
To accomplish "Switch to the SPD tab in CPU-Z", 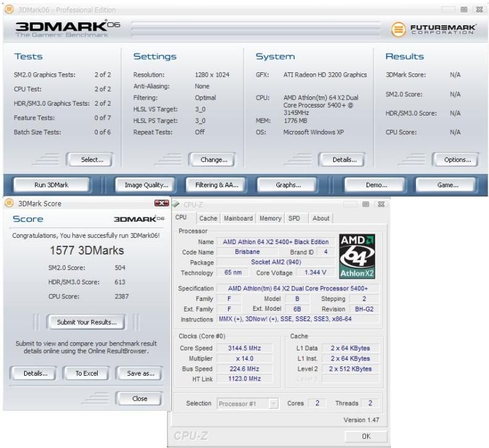I will [x=294, y=218].
